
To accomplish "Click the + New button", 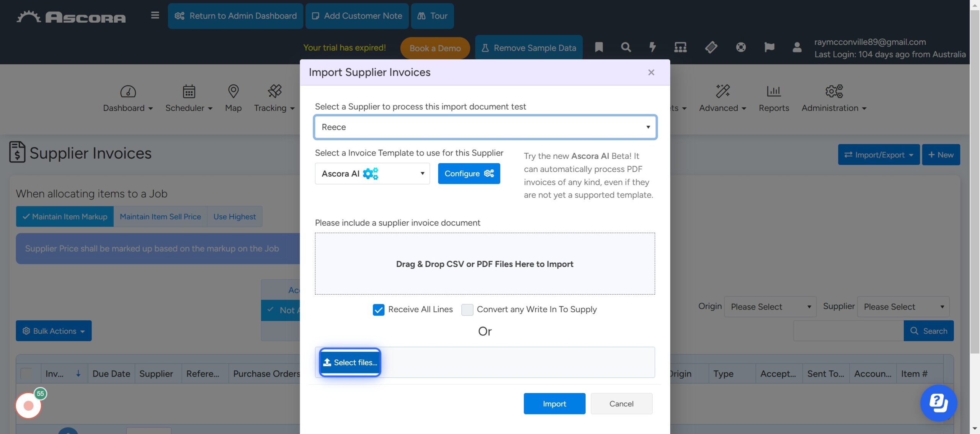I will [941, 155].
